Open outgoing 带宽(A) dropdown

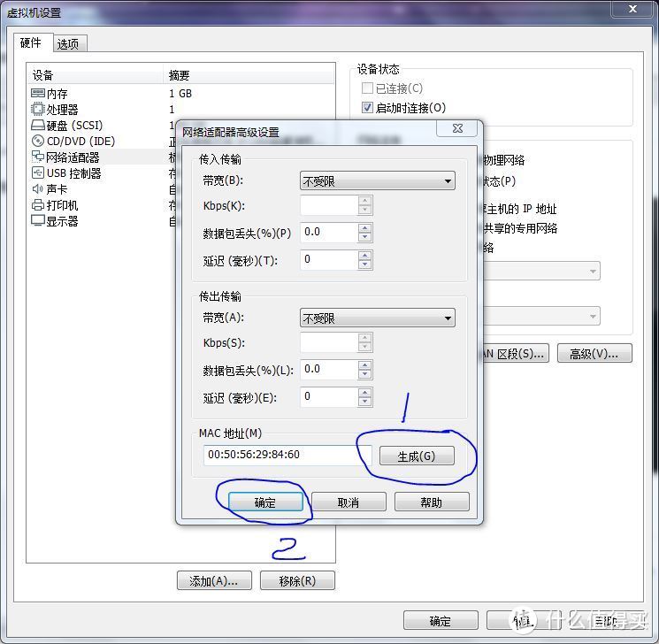[378, 318]
